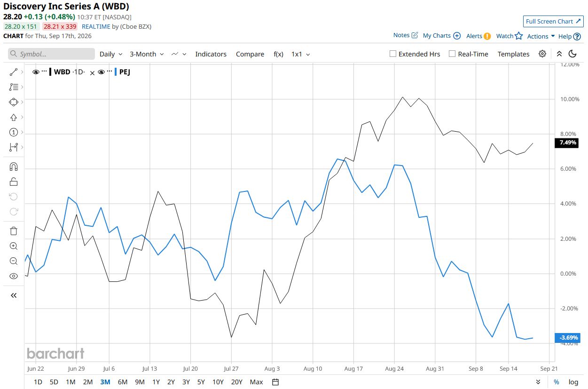The height and width of the screenshot is (389, 588).
Task: Select the 6M time range tab
Action: click(x=123, y=381)
